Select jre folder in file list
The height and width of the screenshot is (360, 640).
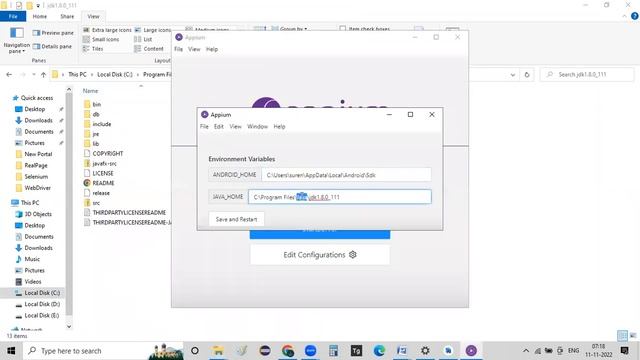click(x=91, y=134)
